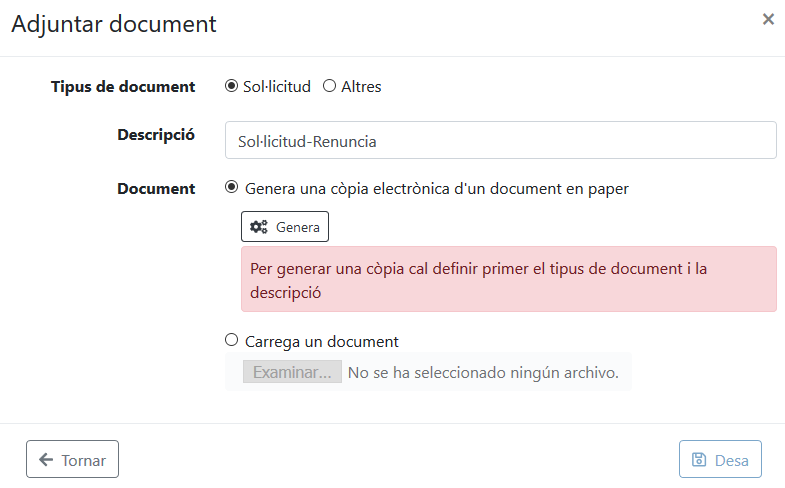Select the electronic copy generation radio option
The image size is (785, 488).
(x=232, y=187)
